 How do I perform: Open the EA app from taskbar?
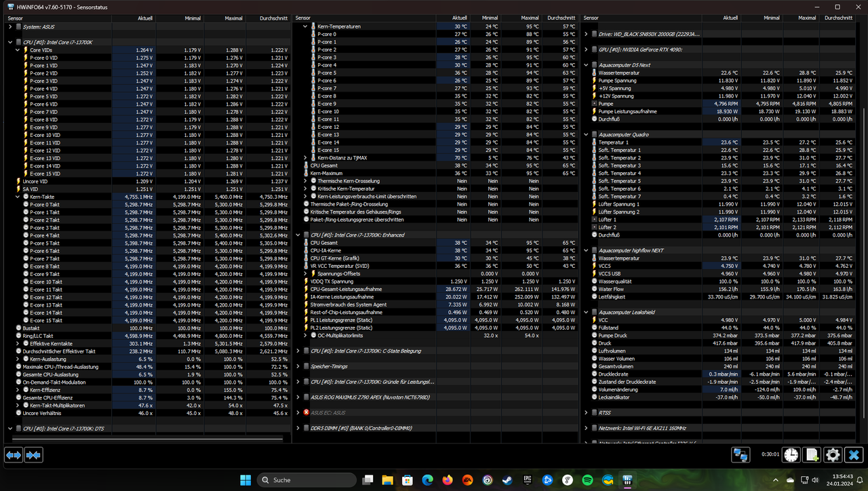point(467,479)
